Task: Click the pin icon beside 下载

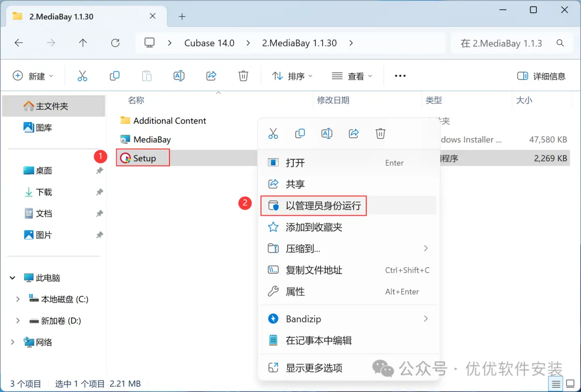Action: [100, 192]
